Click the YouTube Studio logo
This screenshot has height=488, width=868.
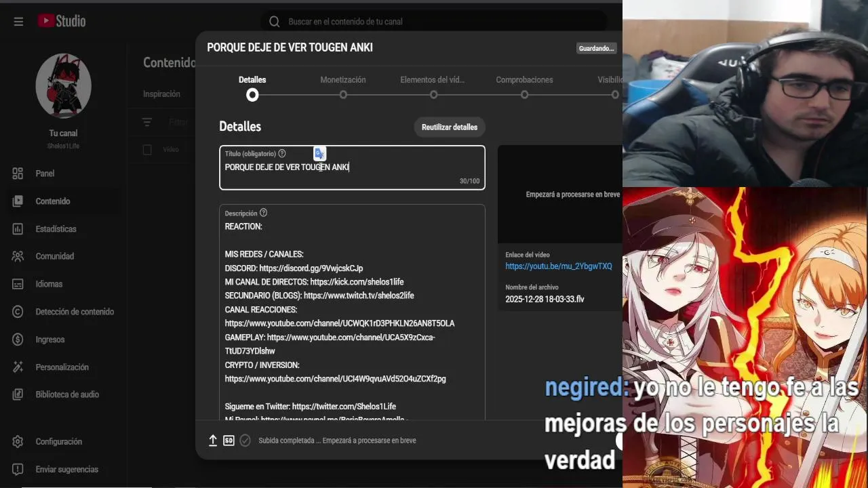pos(62,21)
